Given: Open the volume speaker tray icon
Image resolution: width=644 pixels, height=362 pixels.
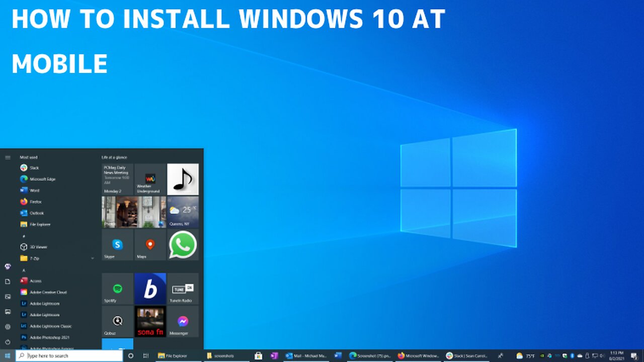Looking at the screenshot, I should [x=601, y=355].
